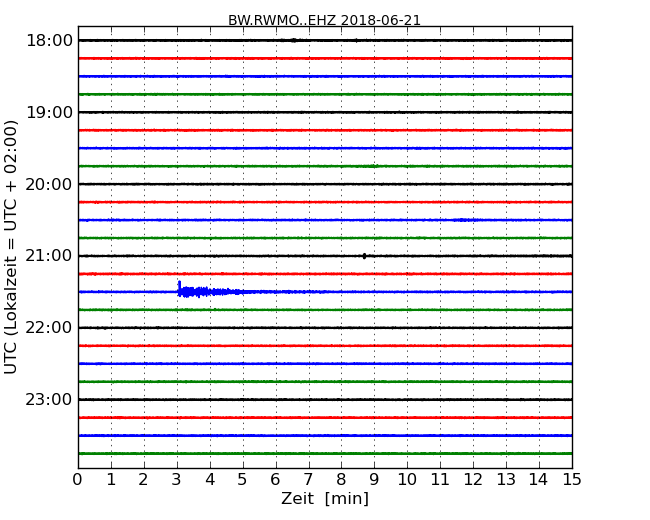Click the x-axis tick label "10"

click(x=407, y=480)
